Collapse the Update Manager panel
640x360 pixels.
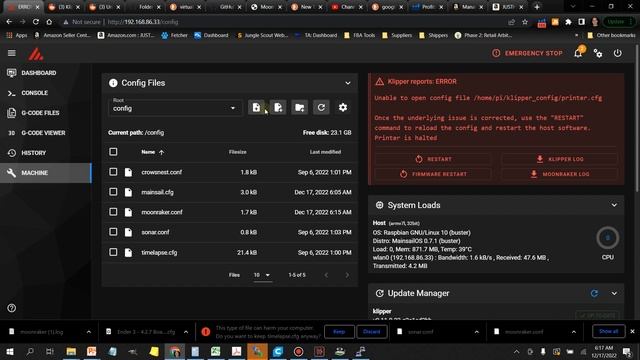(614, 293)
